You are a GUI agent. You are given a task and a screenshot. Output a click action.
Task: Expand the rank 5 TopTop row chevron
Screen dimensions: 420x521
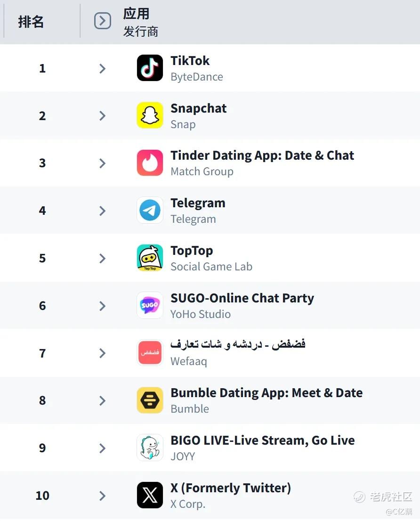(x=102, y=258)
